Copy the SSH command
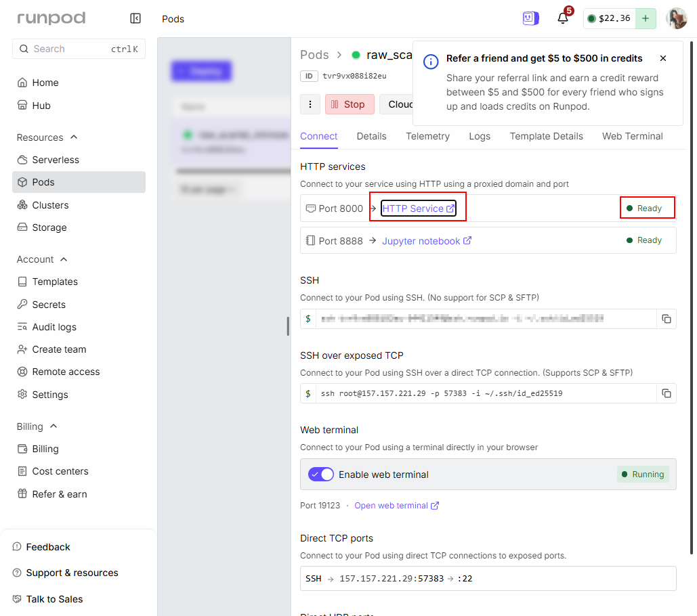 point(667,319)
